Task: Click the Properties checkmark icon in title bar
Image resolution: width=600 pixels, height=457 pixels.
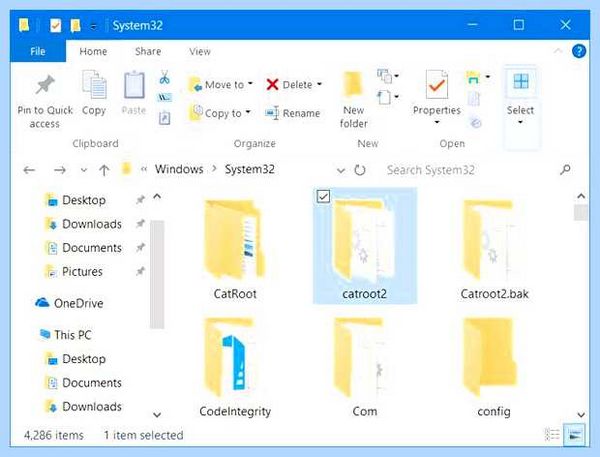Action: tap(55, 26)
